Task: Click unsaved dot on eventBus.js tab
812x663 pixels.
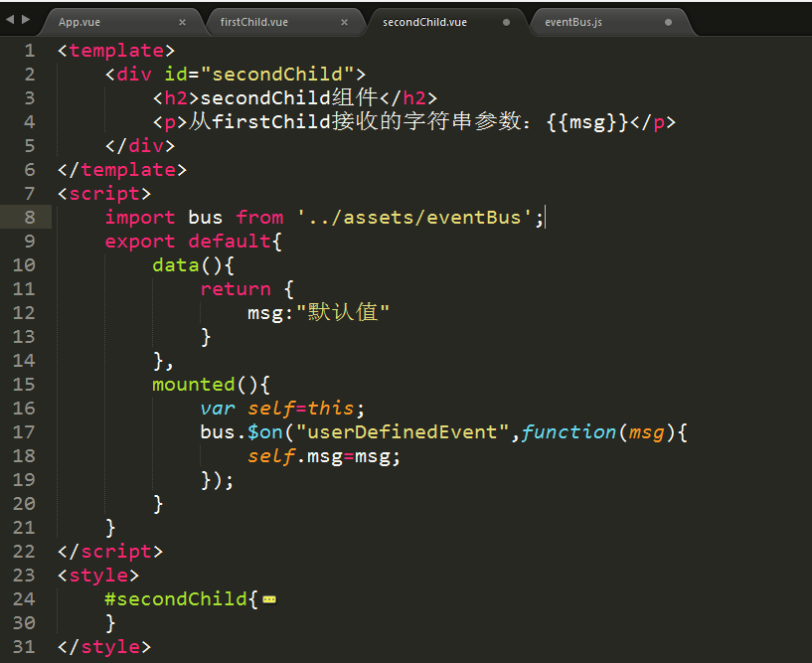Action: point(668,22)
